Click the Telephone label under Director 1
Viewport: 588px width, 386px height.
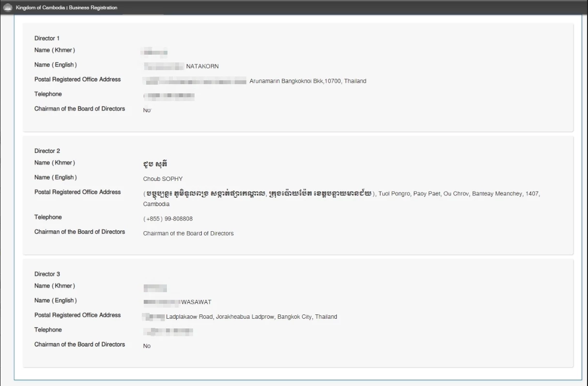(x=48, y=94)
